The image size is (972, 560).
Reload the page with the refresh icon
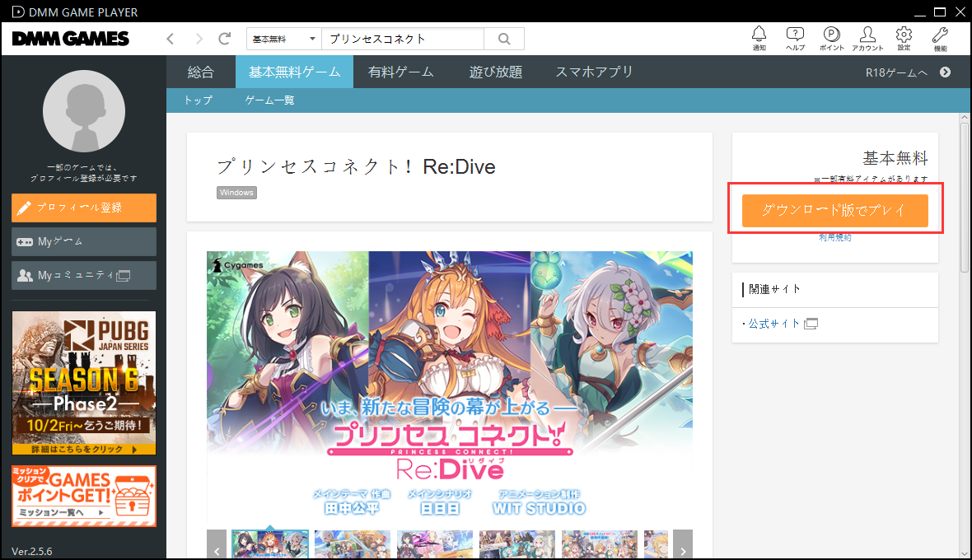point(224,39)
